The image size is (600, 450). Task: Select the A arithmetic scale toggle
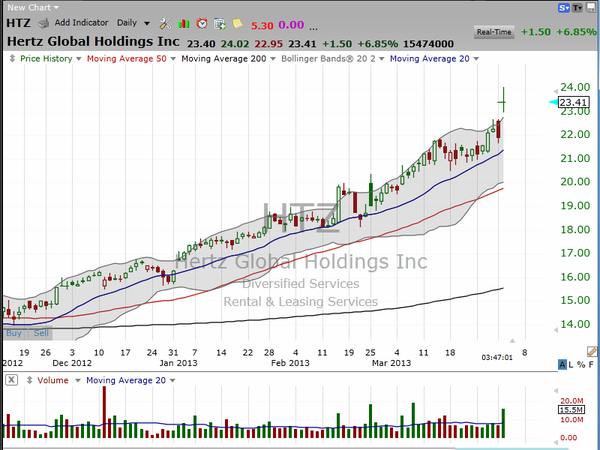(562, 364)
